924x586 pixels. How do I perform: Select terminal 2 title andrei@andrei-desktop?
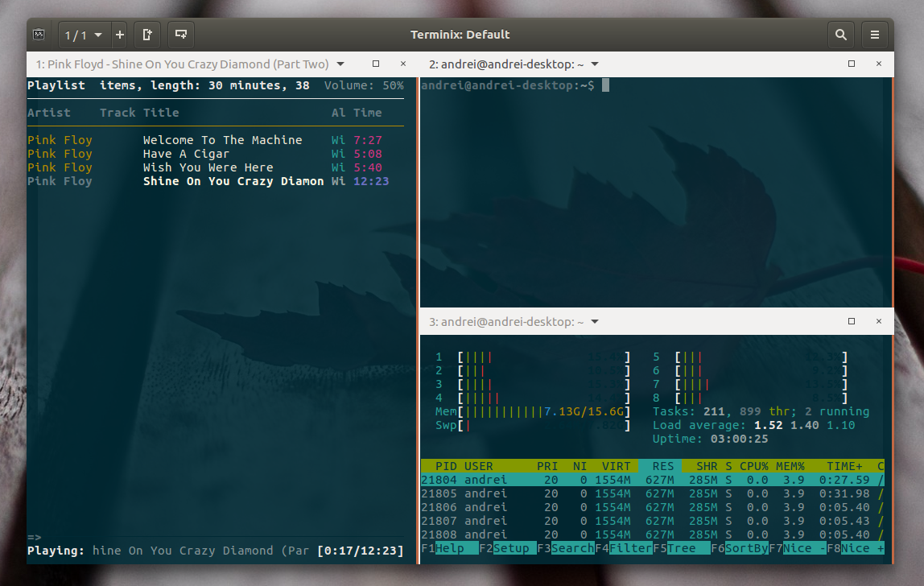pyautogui.click(x=506, y=64)
